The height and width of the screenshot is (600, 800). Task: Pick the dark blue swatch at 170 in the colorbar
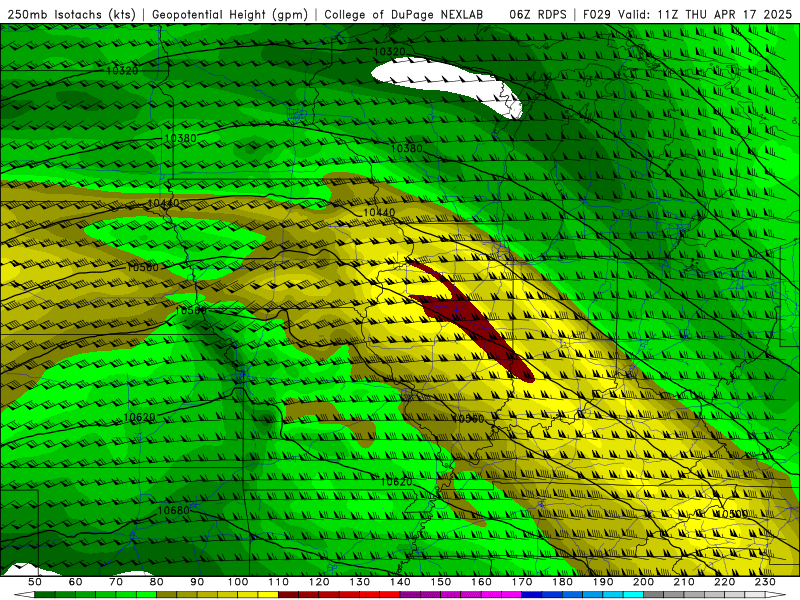[x=532, y=595]
